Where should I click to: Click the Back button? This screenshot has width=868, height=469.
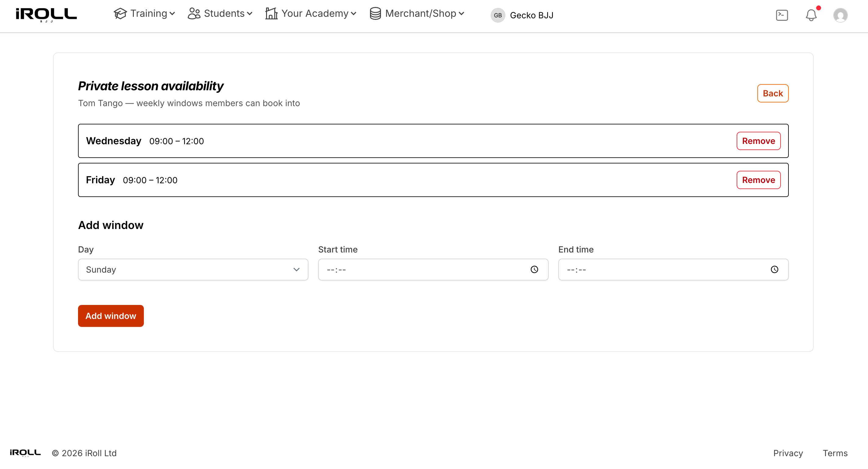(x=773, y=93)
